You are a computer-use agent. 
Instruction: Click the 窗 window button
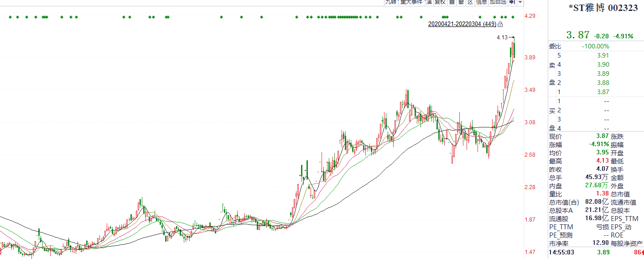(x=461, y=2)
